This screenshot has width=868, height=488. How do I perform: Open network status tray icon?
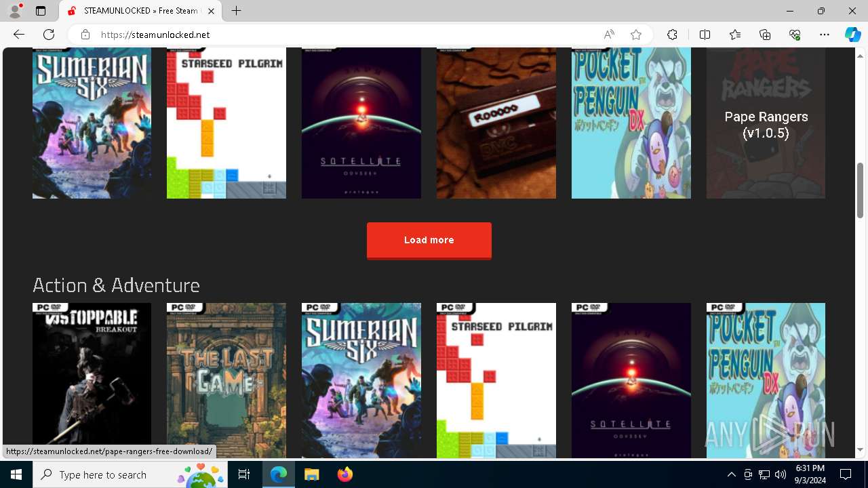point(764,474)
